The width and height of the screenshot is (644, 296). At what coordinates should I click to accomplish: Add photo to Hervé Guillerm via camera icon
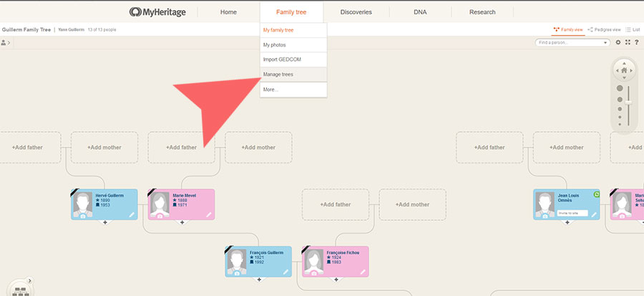tap(82, 216)
